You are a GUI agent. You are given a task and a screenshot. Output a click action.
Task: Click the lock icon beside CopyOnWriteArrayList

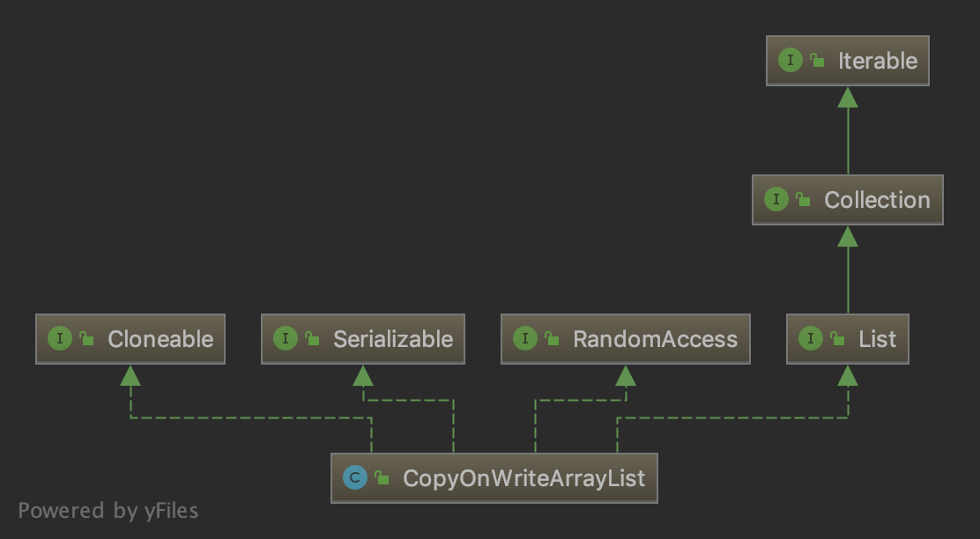pyautogui.click(x=382, y=478)
